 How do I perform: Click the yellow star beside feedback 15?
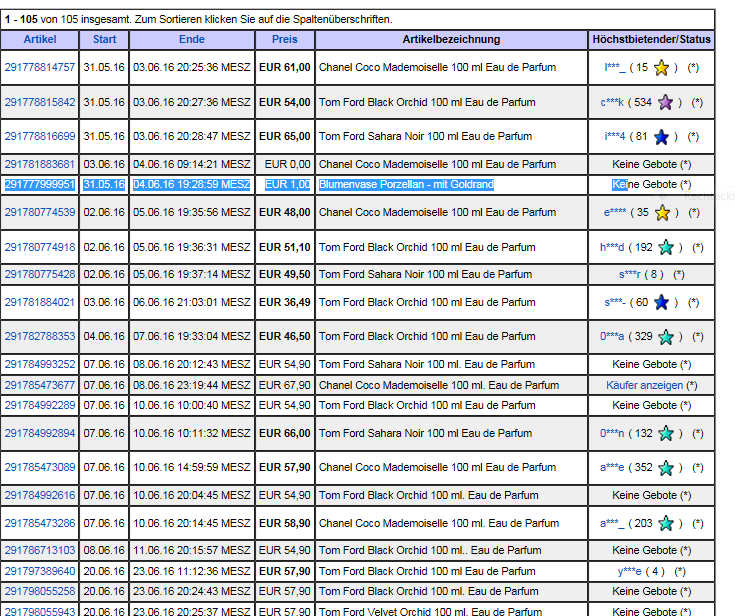point(661,68)
